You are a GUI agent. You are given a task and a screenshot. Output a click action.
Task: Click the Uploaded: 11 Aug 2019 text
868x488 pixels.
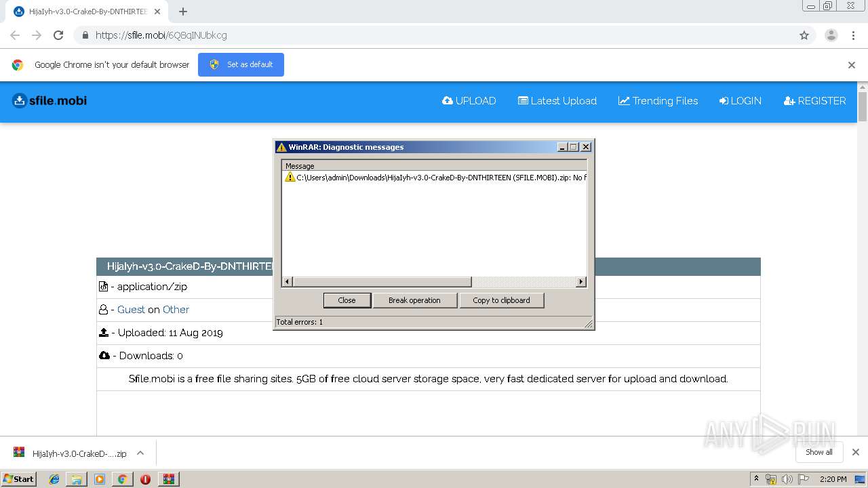click(170, 333)
